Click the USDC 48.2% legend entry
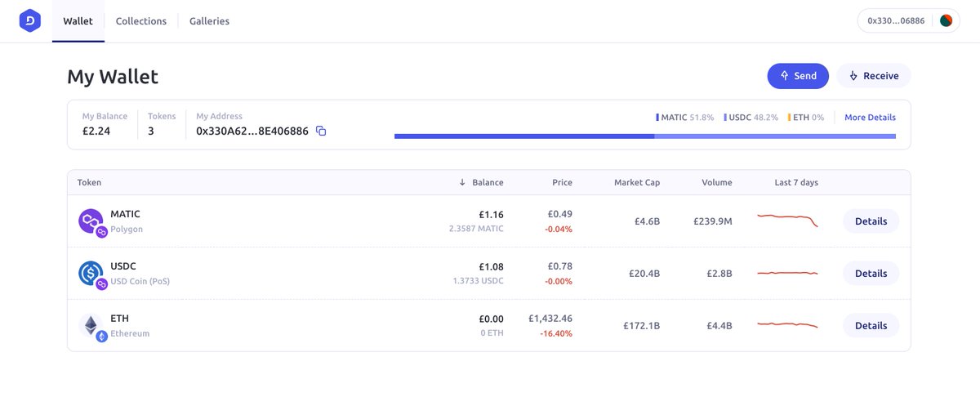Image resolution: width=980 pixels, height=415 pixels. click(x=751, y=118)
